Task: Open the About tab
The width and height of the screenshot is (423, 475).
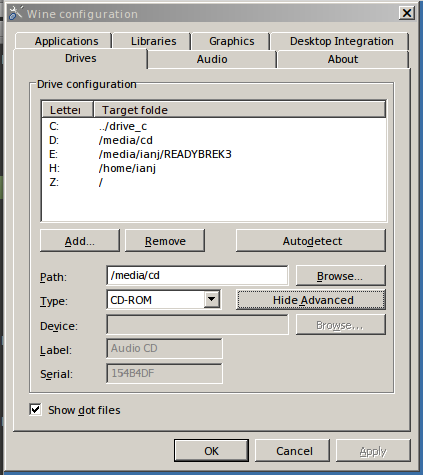Action: pyautogui.click(x=343, y=59)
